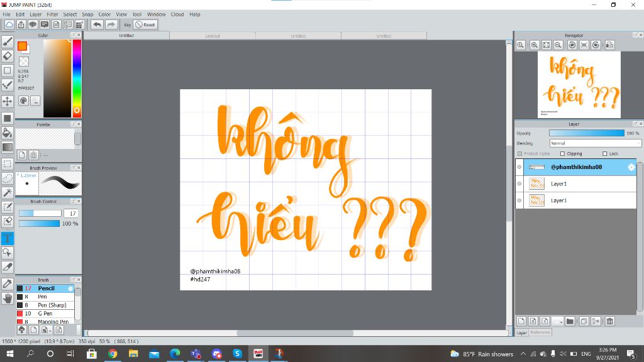Switch to the Reference tab
Viewport: 644px width, 362px height.
(x=540, y=332)
